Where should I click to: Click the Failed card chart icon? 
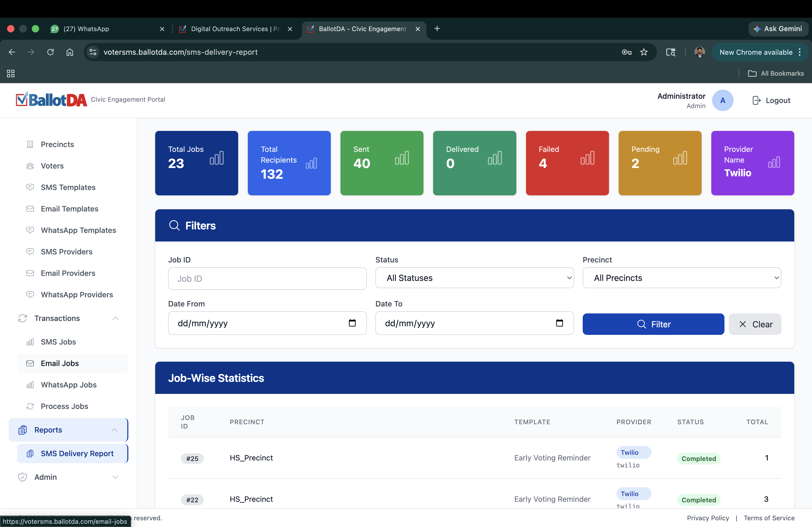[588, 158]
